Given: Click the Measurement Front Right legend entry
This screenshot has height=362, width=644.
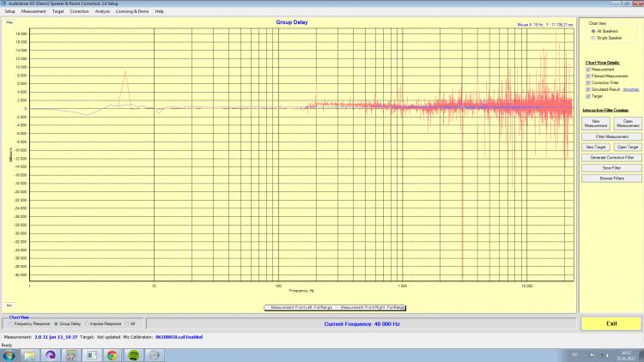Looking at the screenshot, I should click(370, 307).
